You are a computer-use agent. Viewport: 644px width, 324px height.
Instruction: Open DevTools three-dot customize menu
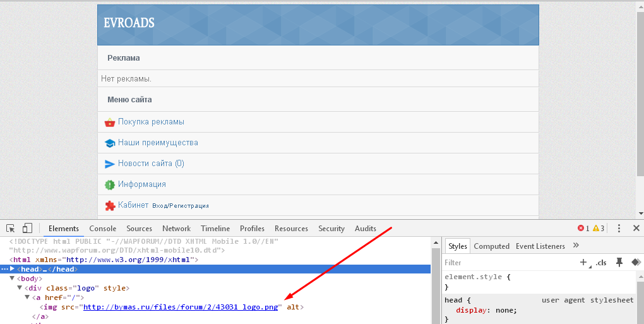pyautogui.click(x=619, y=229)
